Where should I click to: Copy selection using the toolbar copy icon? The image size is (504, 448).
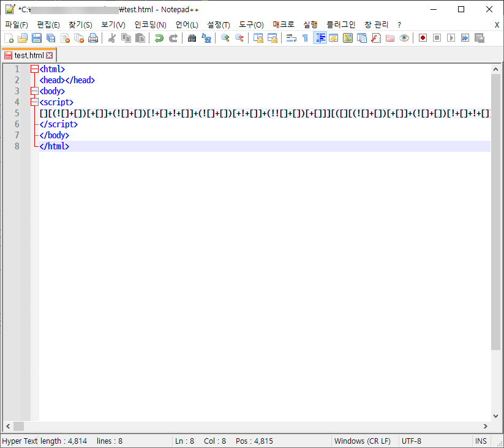pyautogui.click(x=126, y=38)
